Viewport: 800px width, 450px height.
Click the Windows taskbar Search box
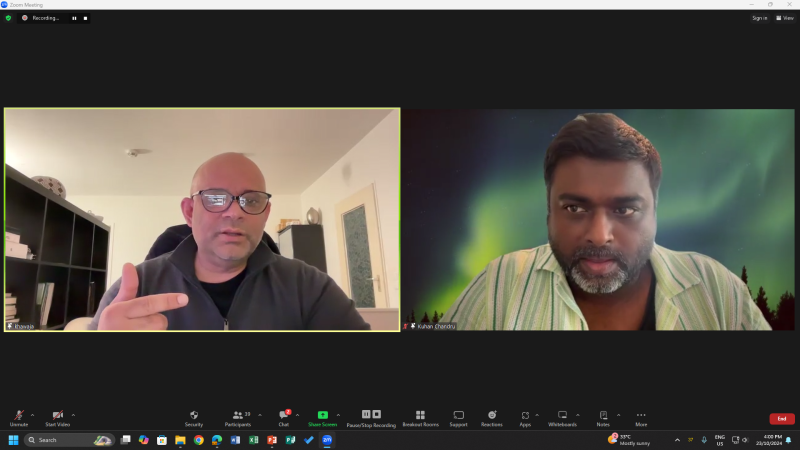[58, 440]
